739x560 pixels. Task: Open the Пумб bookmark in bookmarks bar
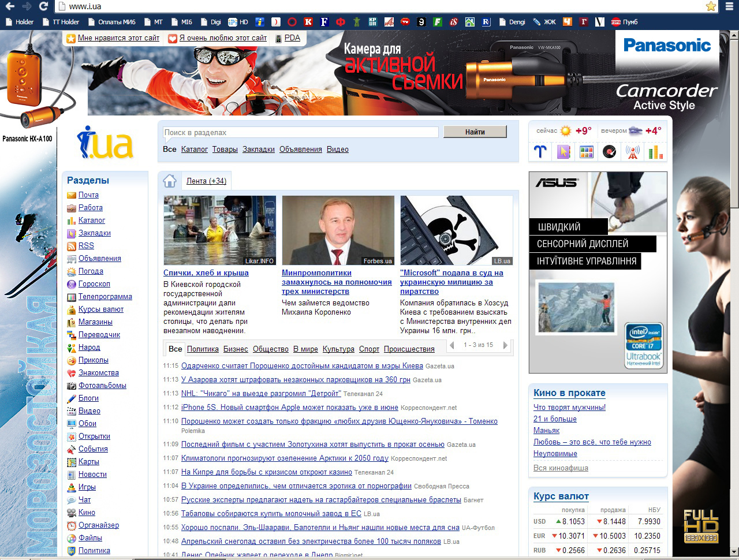(x=625, y=22)
